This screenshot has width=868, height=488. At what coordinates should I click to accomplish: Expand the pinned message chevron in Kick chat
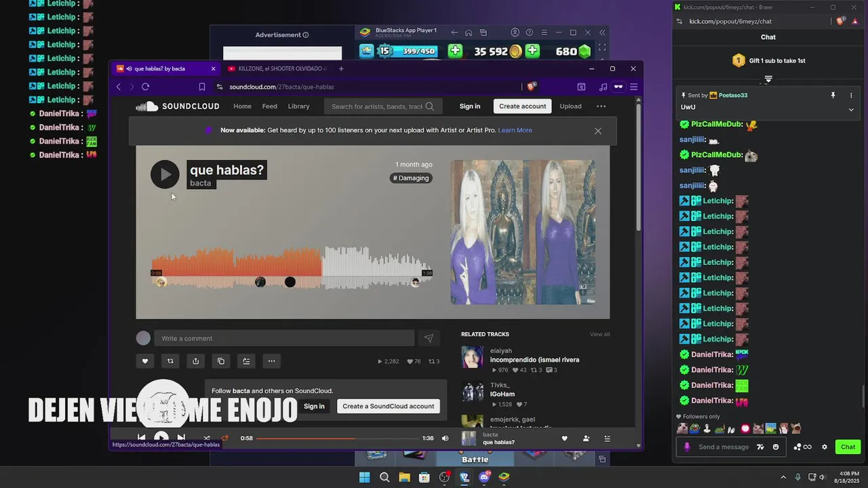851,109
